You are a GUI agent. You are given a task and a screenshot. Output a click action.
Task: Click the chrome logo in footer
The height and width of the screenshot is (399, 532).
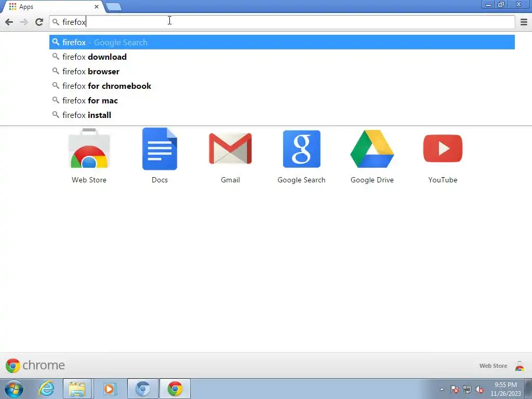(x=35, y=365)
